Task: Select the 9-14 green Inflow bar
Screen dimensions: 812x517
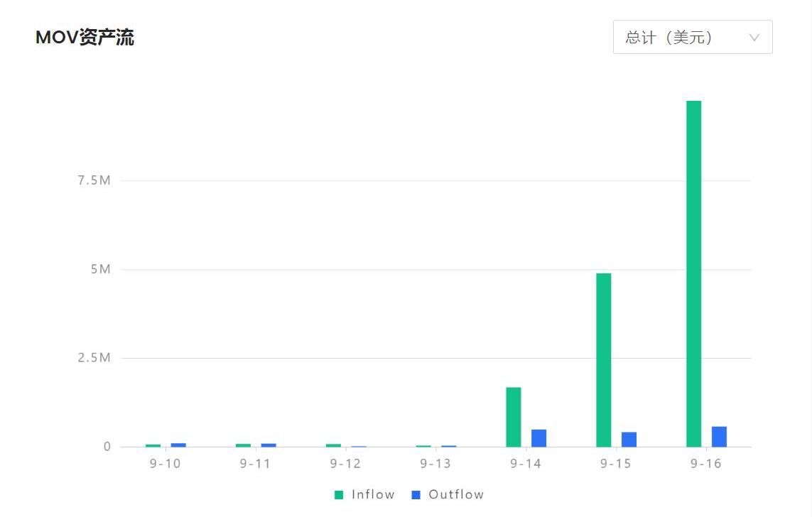Action: (x=513, y=417)
